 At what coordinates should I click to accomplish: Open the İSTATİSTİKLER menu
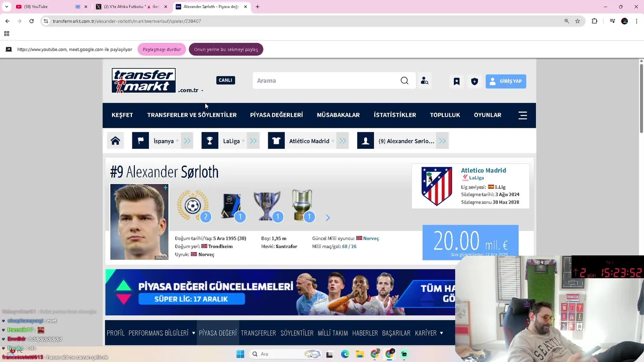point(395,115)
